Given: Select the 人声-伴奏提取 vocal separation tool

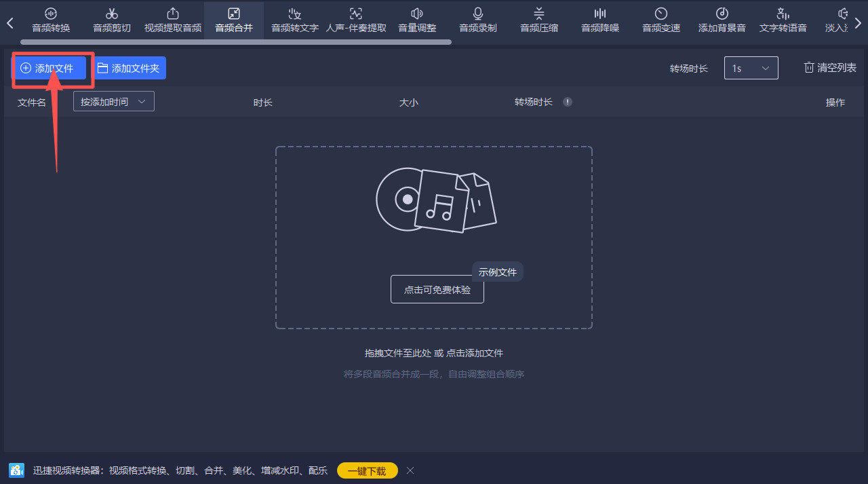Looking at the screenshot, I should (x=355, y=19).
